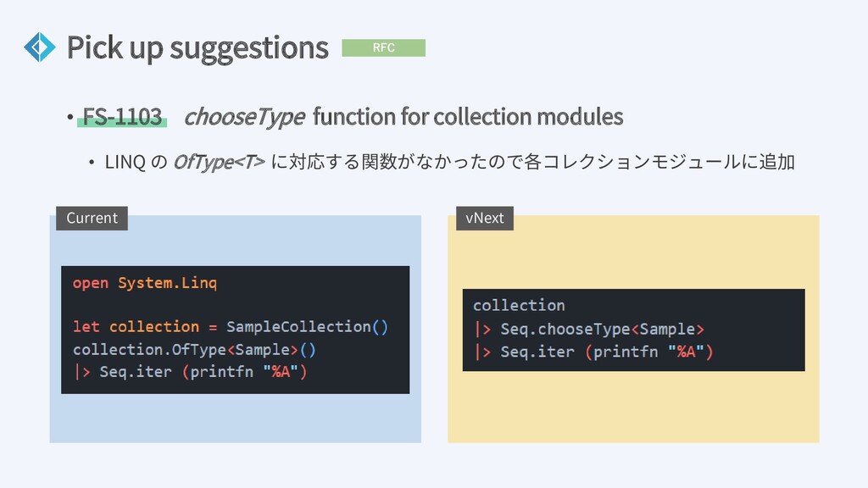Image resolution: width=868 pixels, height=488 pixels.
Task: Click 'let collection = SampleCollection()' code line
Action: [x=231, y=326]
